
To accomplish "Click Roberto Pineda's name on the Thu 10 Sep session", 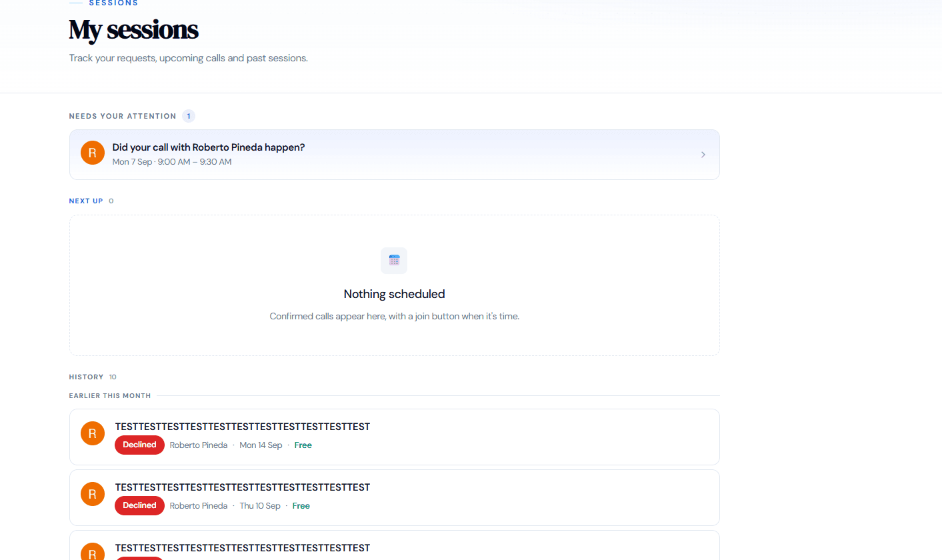I will tap(199, 506).
